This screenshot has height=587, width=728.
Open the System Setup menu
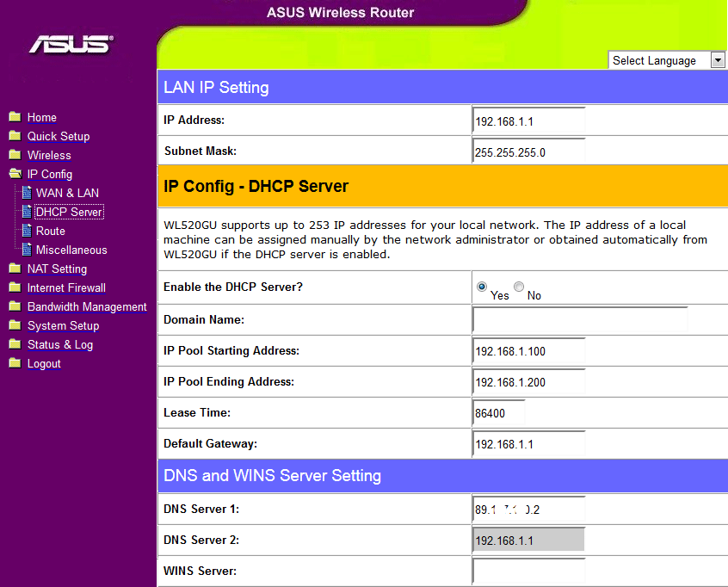[63, 326]
